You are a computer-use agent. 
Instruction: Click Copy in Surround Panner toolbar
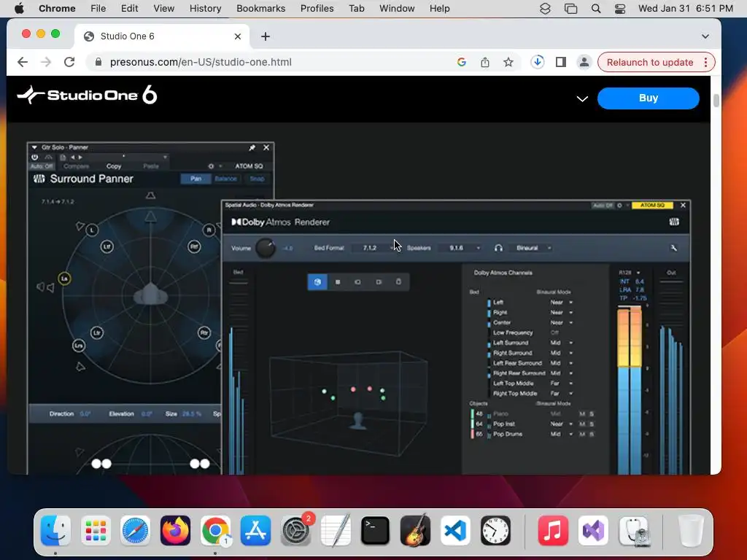[x=114, y=166]
